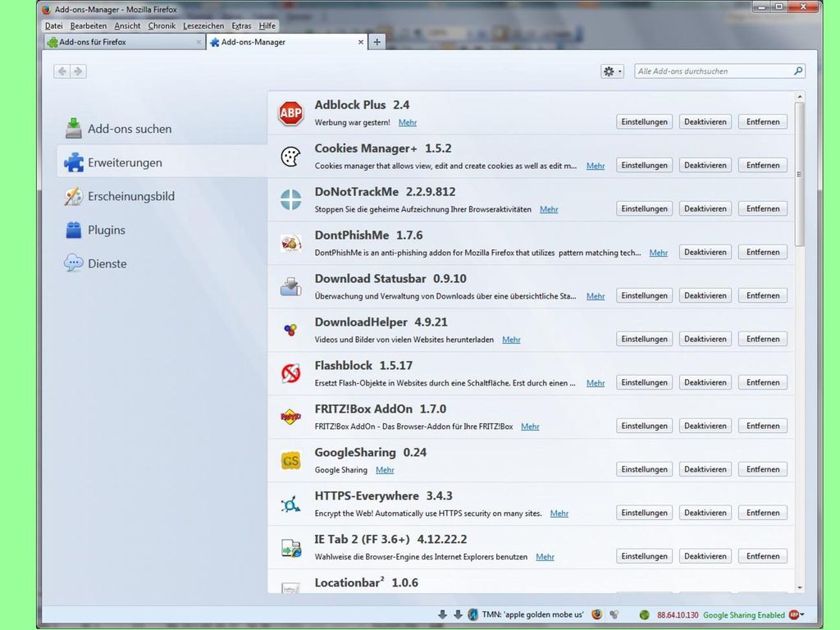
Task: Click the TMN TrackMeNot icon in status bar
Action: [472, 614]
